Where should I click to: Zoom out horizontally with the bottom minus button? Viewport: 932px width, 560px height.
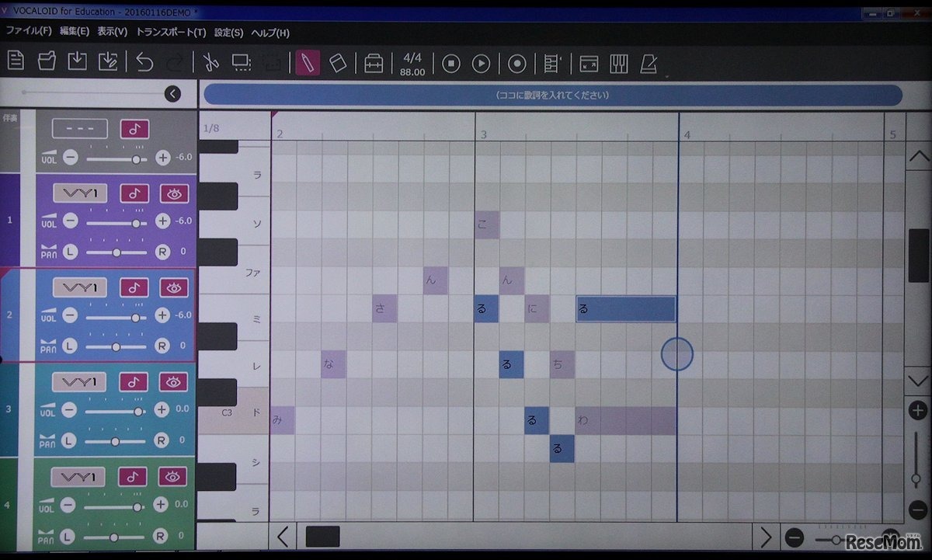pyautogui.click(x=794, y=537)
